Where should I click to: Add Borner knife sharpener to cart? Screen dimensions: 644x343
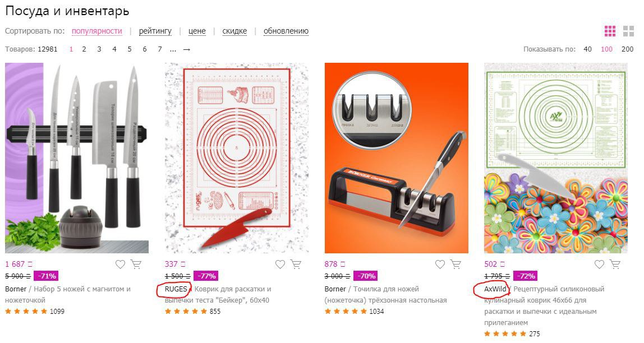(x=456, y=264)
